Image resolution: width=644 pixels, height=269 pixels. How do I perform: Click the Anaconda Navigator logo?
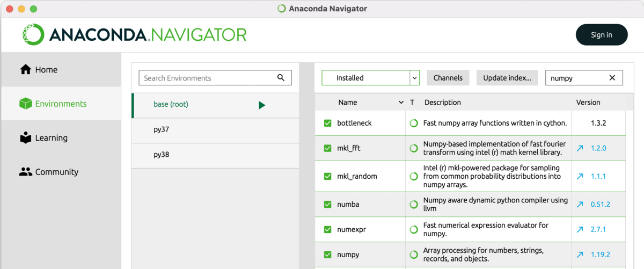134,34
